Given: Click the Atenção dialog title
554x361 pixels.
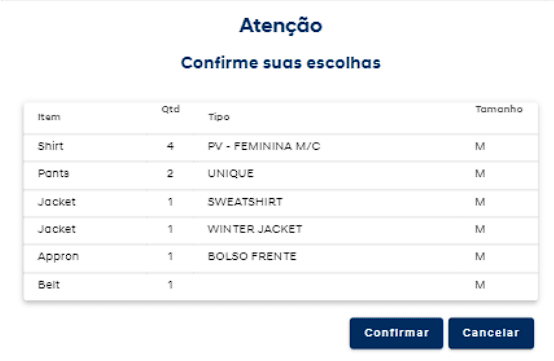Looking at the screenshot, I should pos(281,25).
